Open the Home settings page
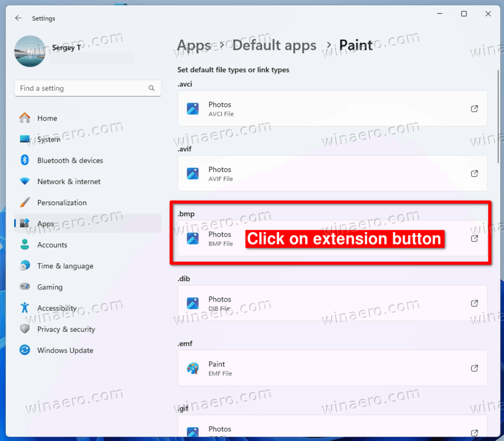504x441 pixels. 88,118
